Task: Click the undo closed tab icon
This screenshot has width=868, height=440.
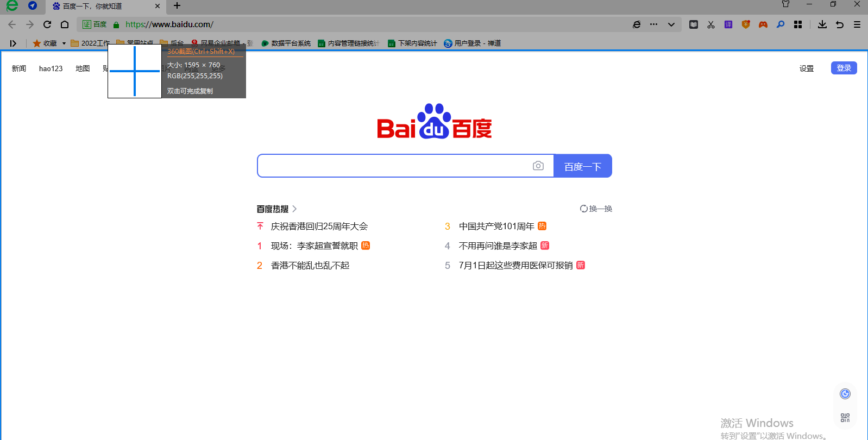Action: pos(840,24)
